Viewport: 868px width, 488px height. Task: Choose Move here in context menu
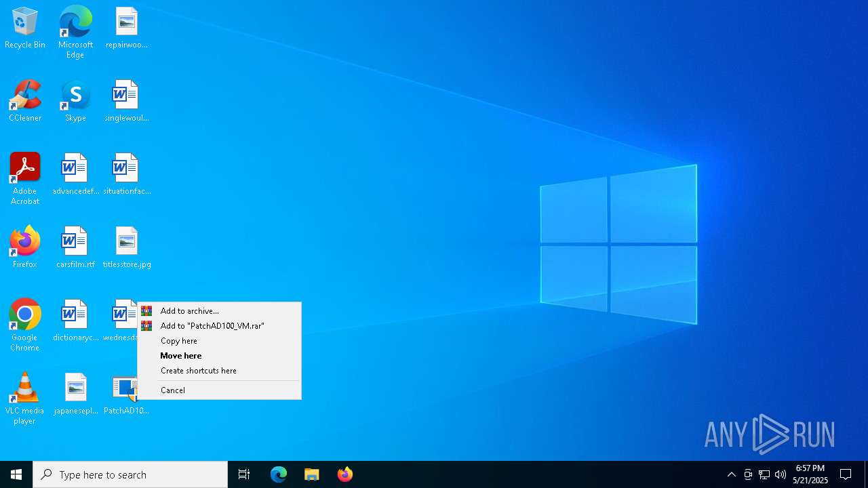pos(219,356)
